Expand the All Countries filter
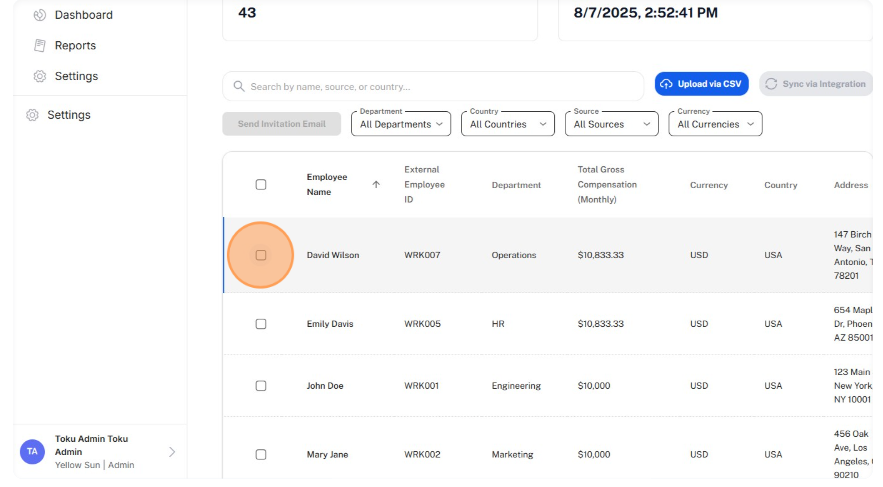 click(x=508, y=124)
